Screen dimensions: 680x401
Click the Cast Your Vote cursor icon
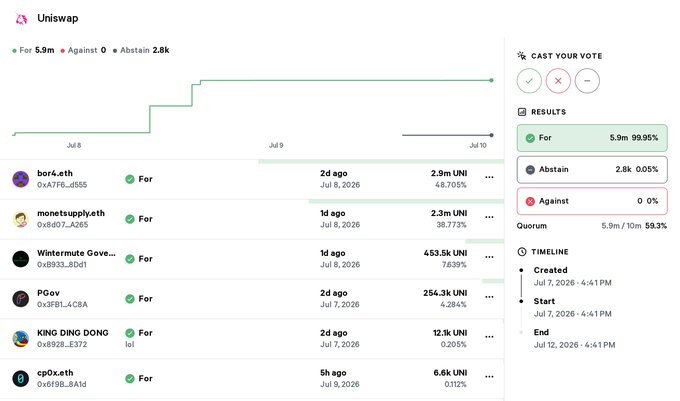522,55
